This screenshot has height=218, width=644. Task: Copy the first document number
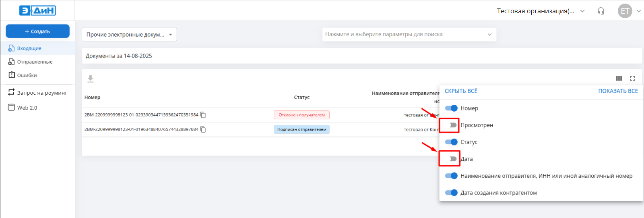pyautogui.click(x=203, y=115)
